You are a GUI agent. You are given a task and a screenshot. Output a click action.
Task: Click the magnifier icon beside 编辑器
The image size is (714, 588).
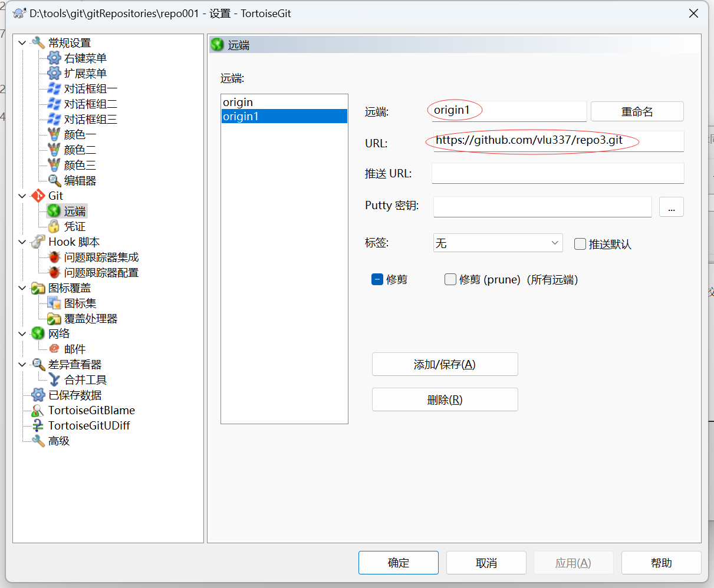point(54,180)
